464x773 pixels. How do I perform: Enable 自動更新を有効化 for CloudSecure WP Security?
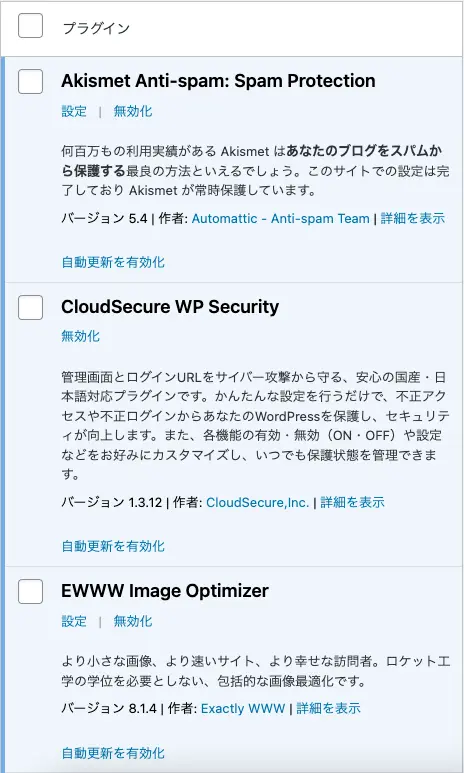[x=113, y=546]
